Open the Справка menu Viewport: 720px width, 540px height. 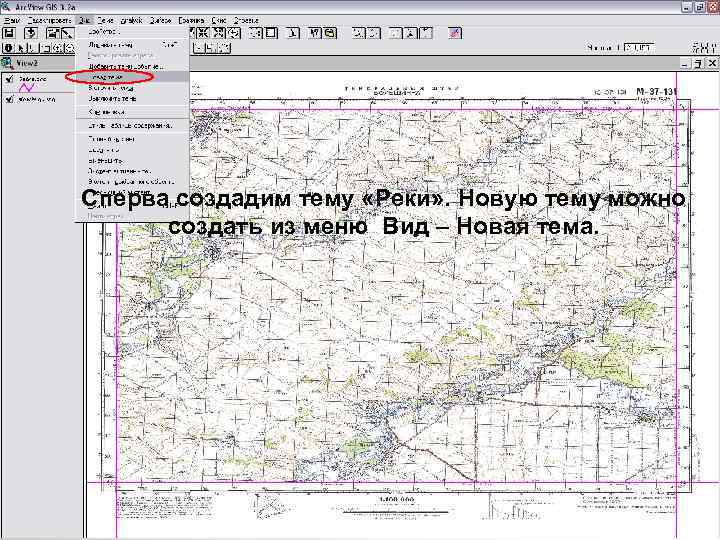(247, 20)
